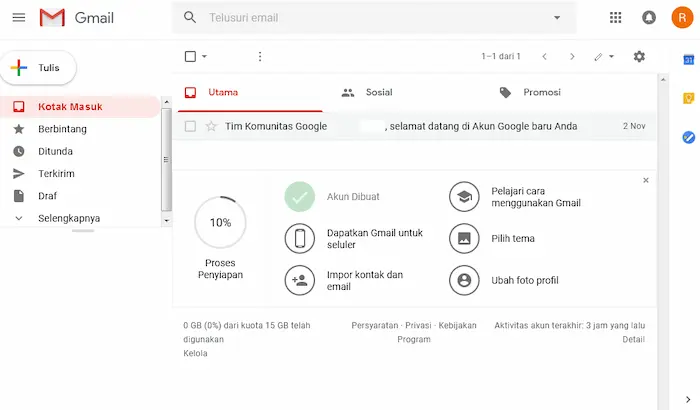Viewport: 700px width, 410px height.
Task: Open the settings gear icon
Action: [x=639, y=57]
